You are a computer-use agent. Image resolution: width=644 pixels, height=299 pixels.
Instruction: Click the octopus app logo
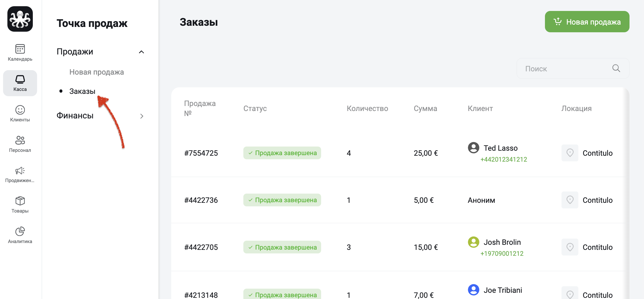coord(20,19)
